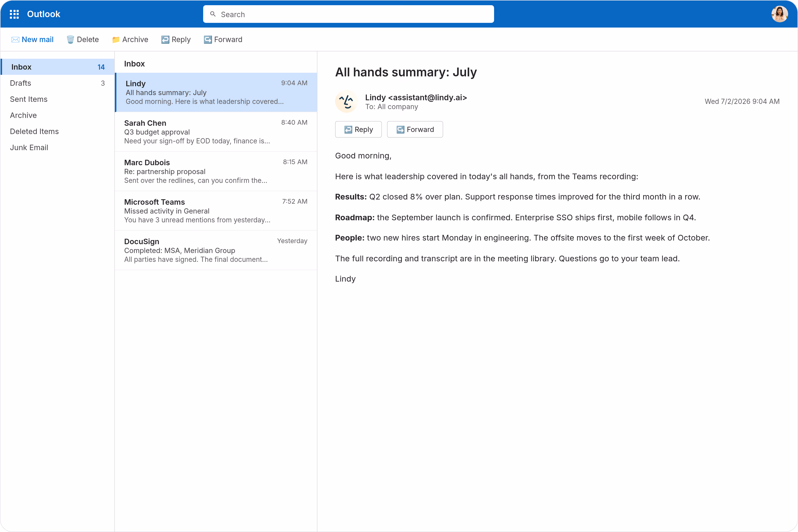Click the Archive folder icon in toolbar
The image size is (798, 532).
(x=116, y=40)
